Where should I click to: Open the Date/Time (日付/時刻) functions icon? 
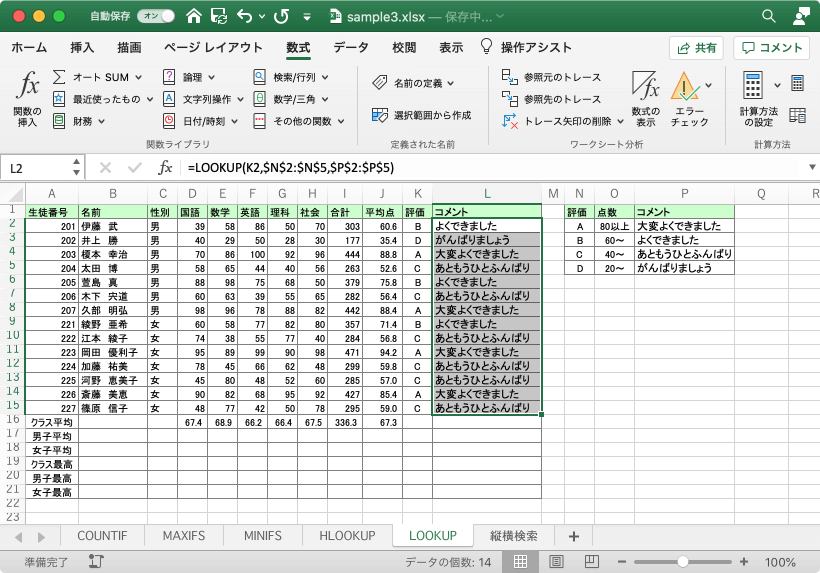(x=169, y=121)
